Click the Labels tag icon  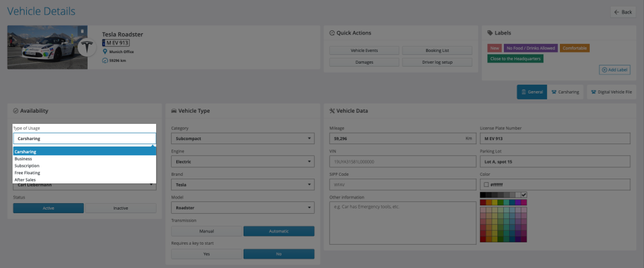(490, 33)
